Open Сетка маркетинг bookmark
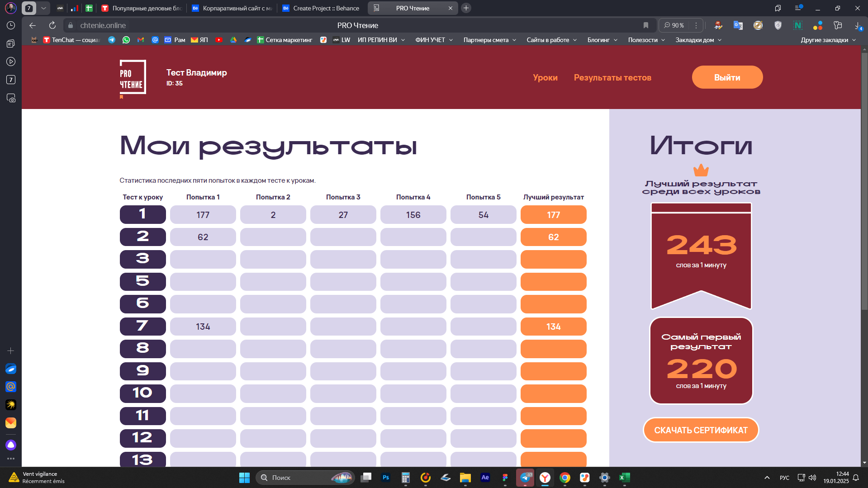The height and width of the screenshot is (488, 868). point(285,40)
